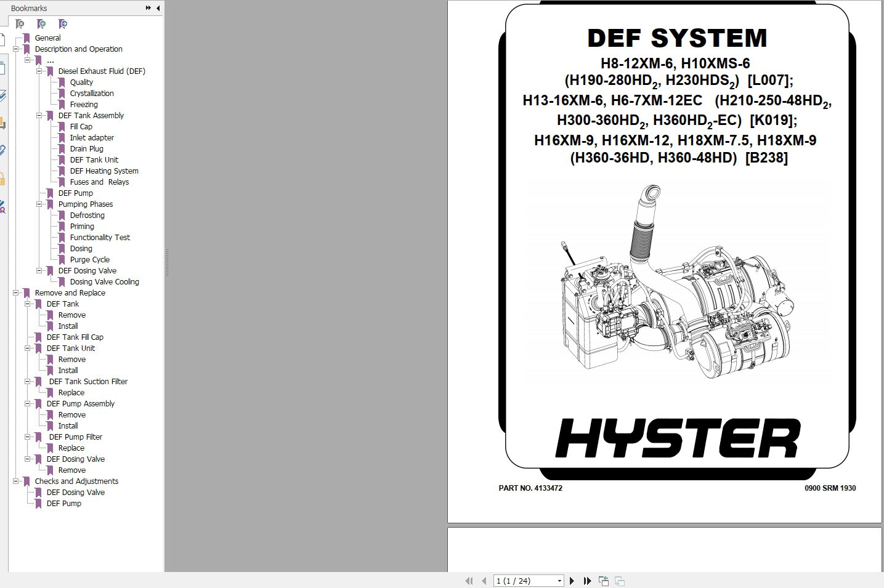Collapse the Pumping Phases bookmark node
The image size is (884, 588).
tap(39, 204)
